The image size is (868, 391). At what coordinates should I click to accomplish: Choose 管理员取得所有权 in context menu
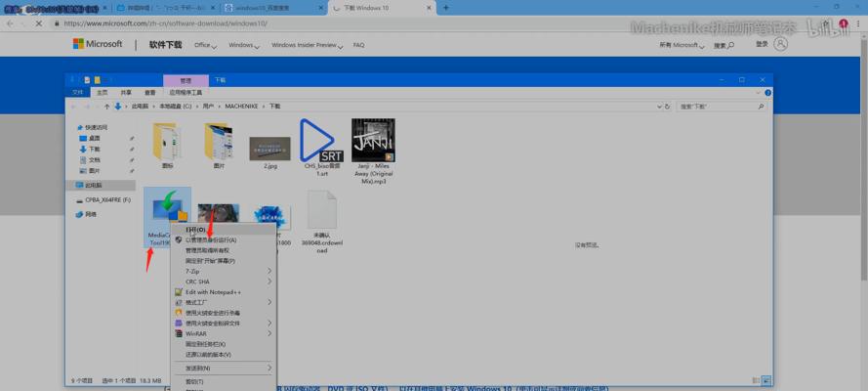(223, 250)
